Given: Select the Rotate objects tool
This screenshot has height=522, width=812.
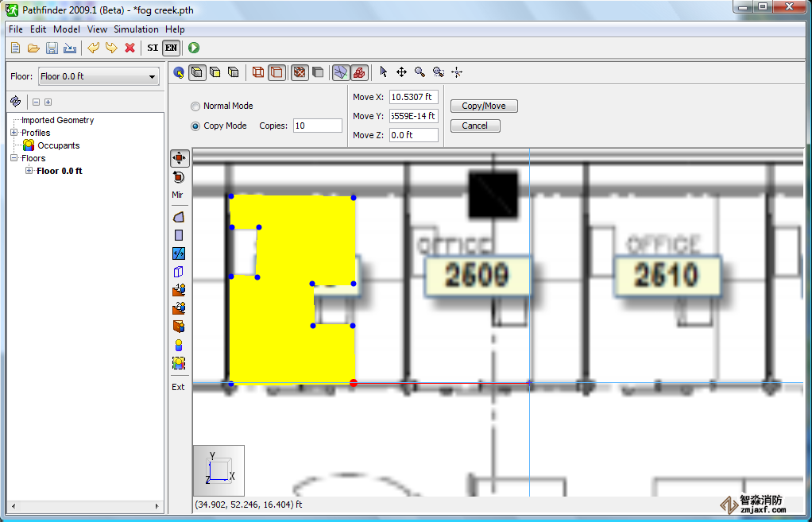Looking at the screenshot, I should point(179,176).
